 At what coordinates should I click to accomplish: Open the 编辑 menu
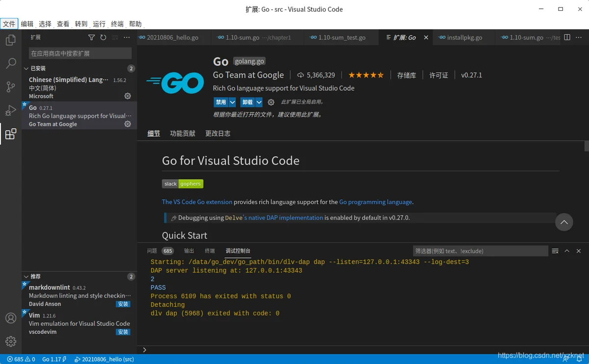27,24
